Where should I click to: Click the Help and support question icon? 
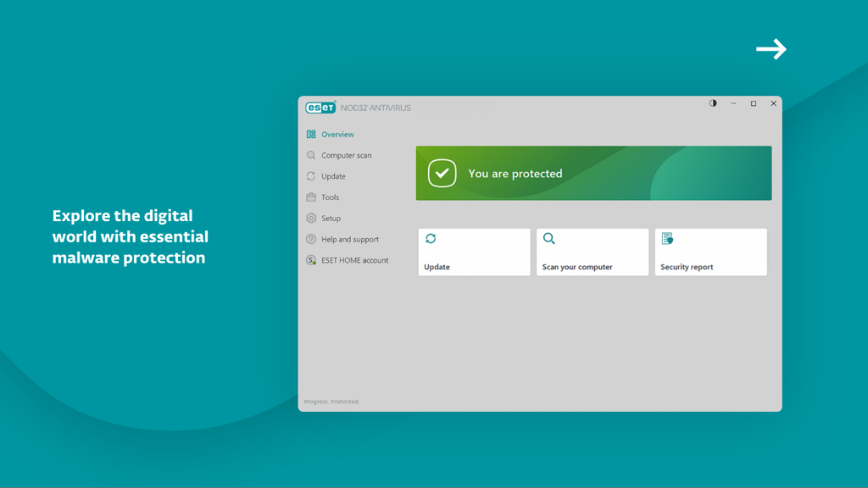click(311, 239)
